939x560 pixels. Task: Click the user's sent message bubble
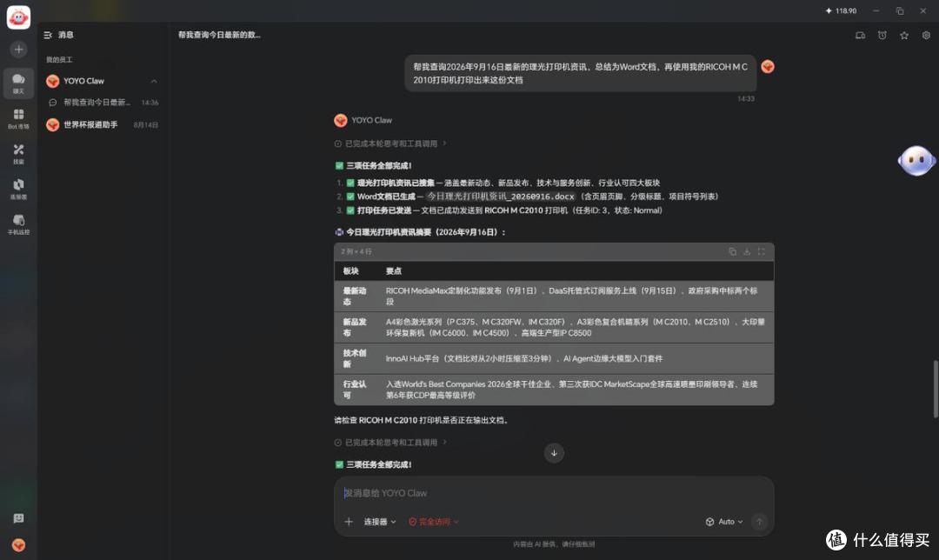[x=580, y=73]
